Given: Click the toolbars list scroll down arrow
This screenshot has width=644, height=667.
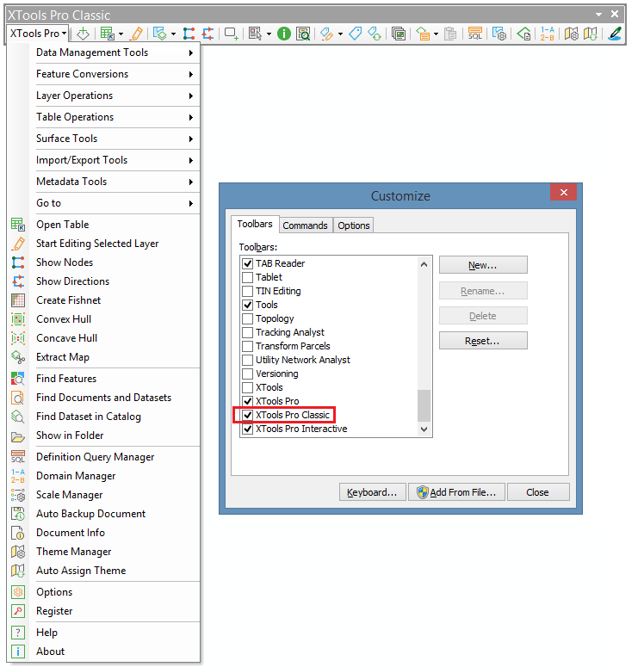Looking at the screenshot, I should point(424,429).
